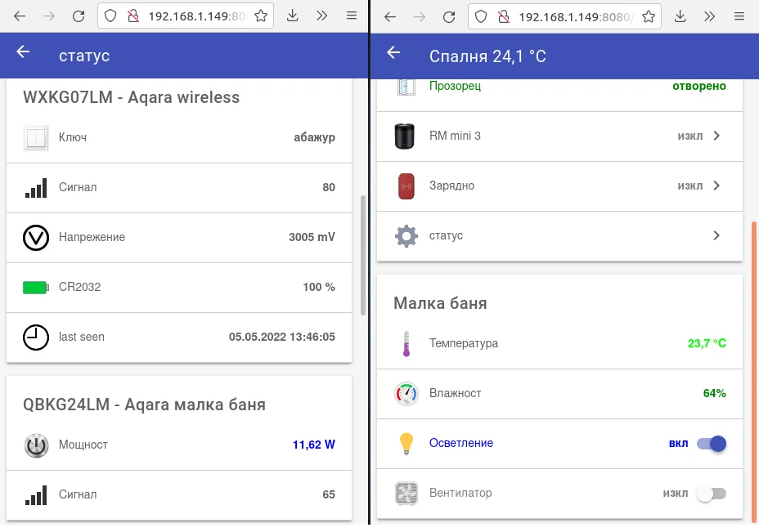
Task: Click left pane vertical scrollbar thumb
Action: [x=363, y=255]
